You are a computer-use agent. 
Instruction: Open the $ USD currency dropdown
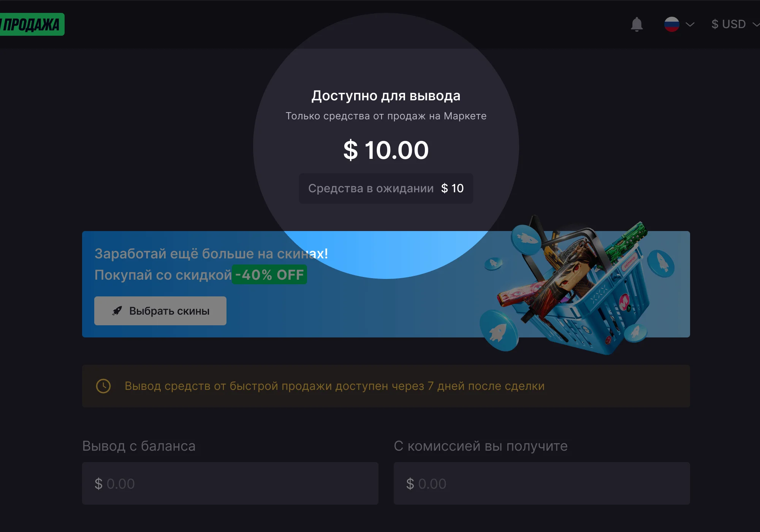(735, 24)
